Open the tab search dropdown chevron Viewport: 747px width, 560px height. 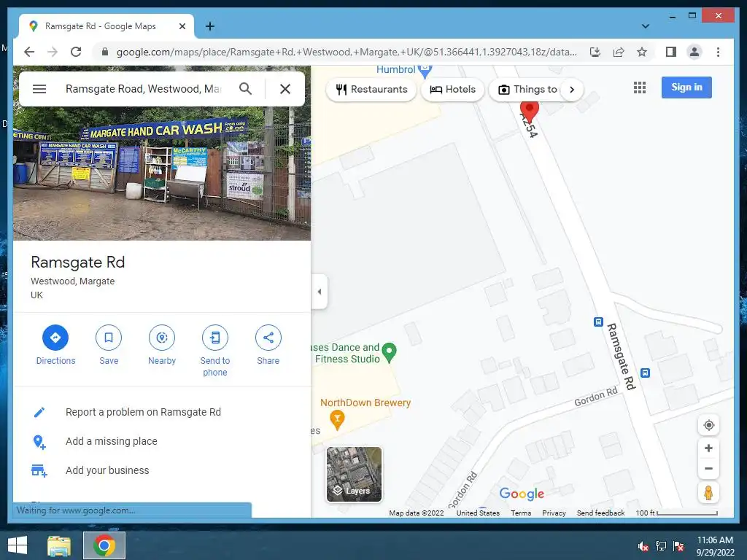click(646, 26)
